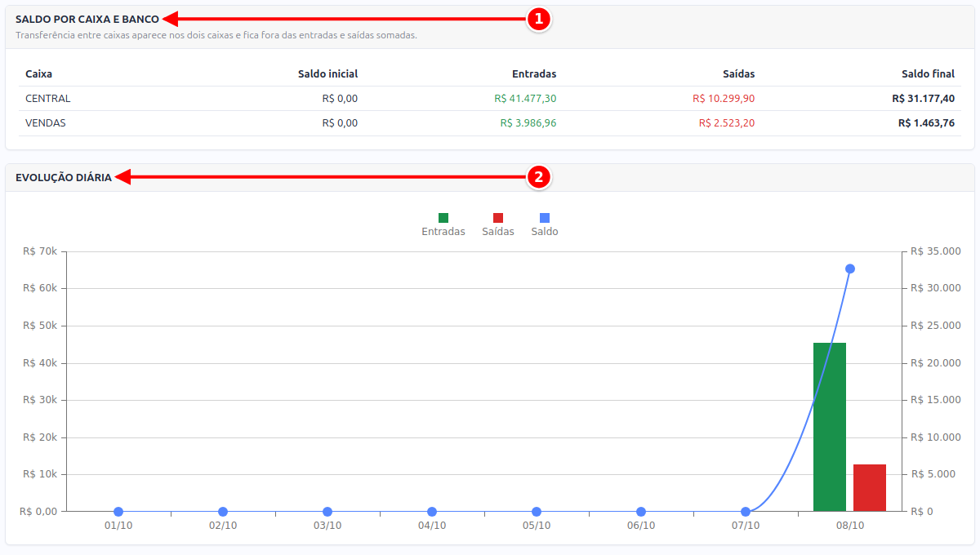980x555 pixels.
Task: Toggle the blue Saldo legend swatch
Action: click(545, 218)
